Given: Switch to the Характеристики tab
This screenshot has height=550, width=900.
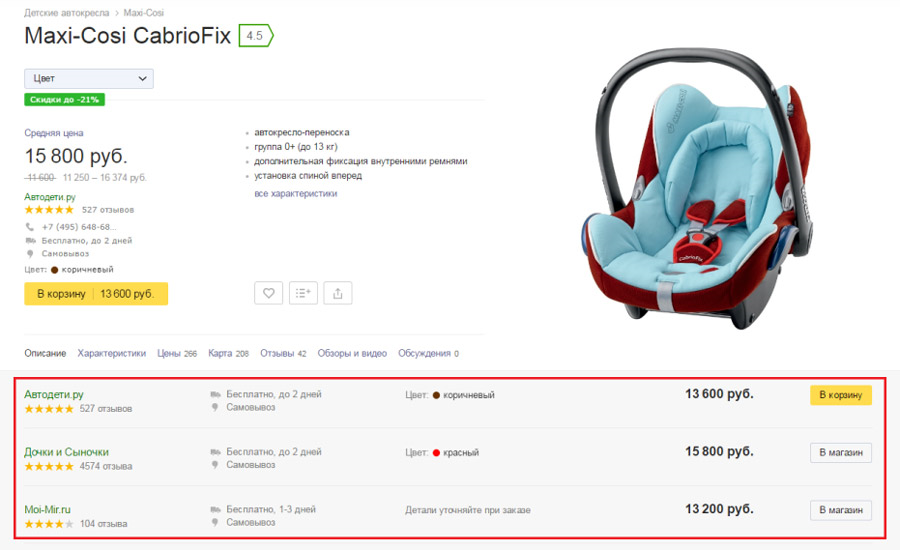Looking at the screenshot, I should point(111,353).
